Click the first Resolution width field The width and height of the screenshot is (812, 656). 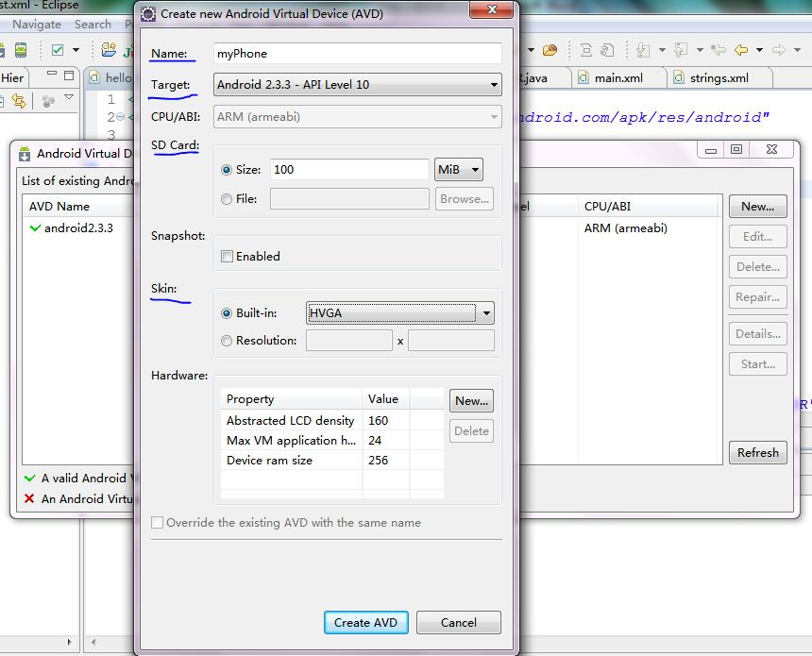349,341
